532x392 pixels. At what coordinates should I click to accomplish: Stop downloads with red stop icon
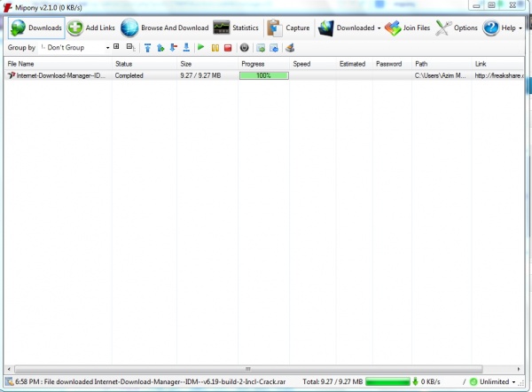228,48
